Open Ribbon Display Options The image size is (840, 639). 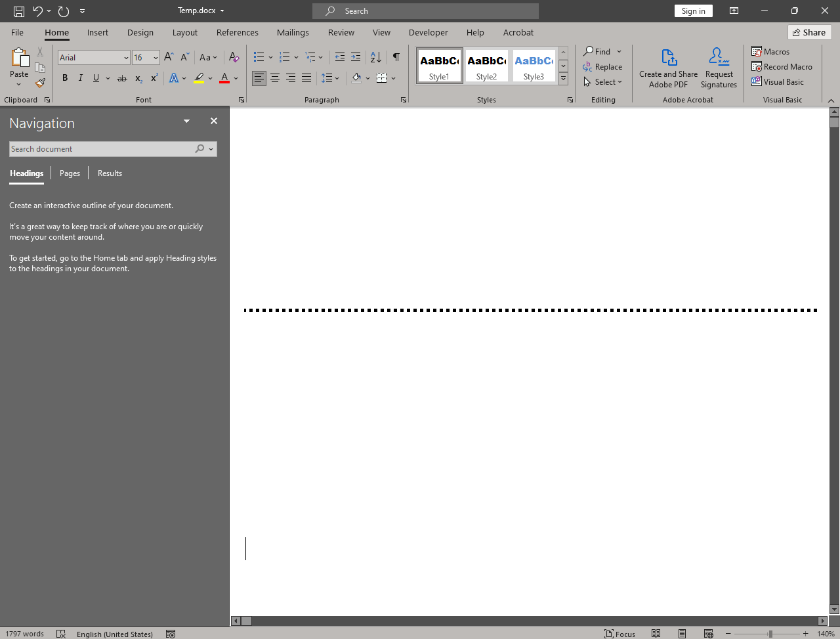tap(734, 11)
